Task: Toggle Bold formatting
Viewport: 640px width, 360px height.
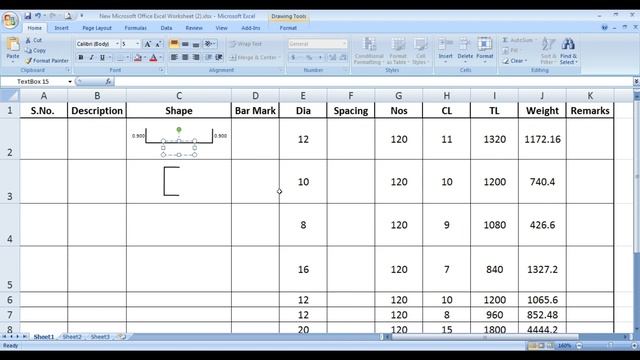Action: (x=81, y=58)
